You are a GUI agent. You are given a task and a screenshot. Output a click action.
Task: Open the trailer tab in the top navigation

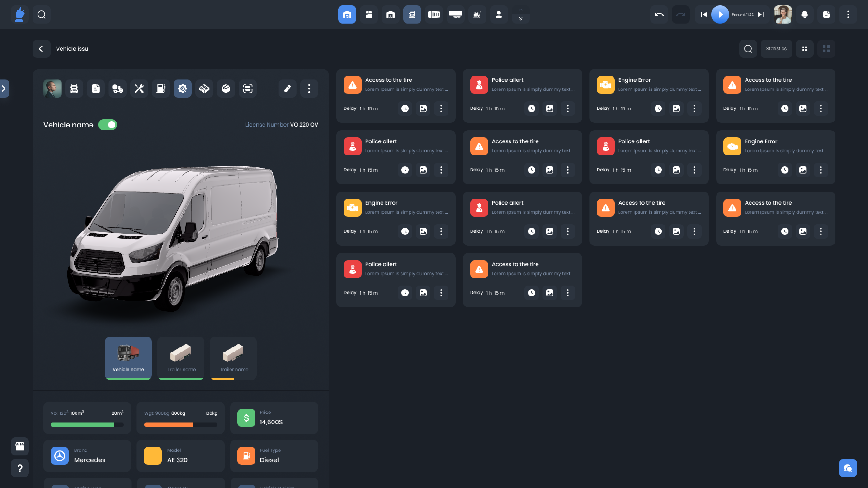456,15
